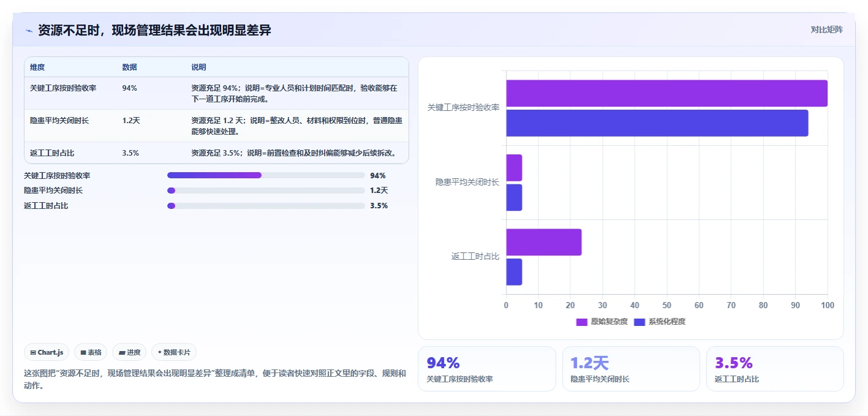Click the 94% cell in the table
Viewport: 868px width, 416px height.
pyautogui.click(x=130, y=88)
